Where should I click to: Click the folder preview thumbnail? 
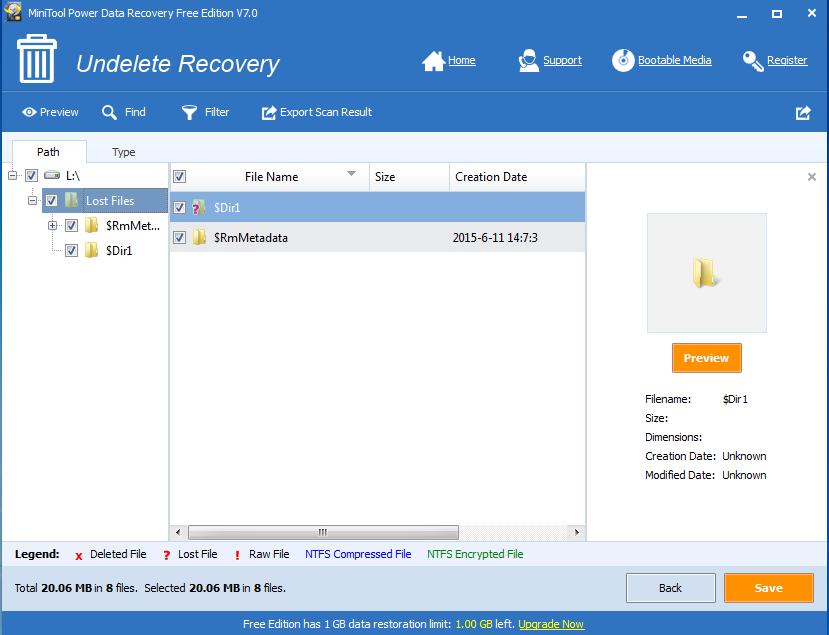706,273
